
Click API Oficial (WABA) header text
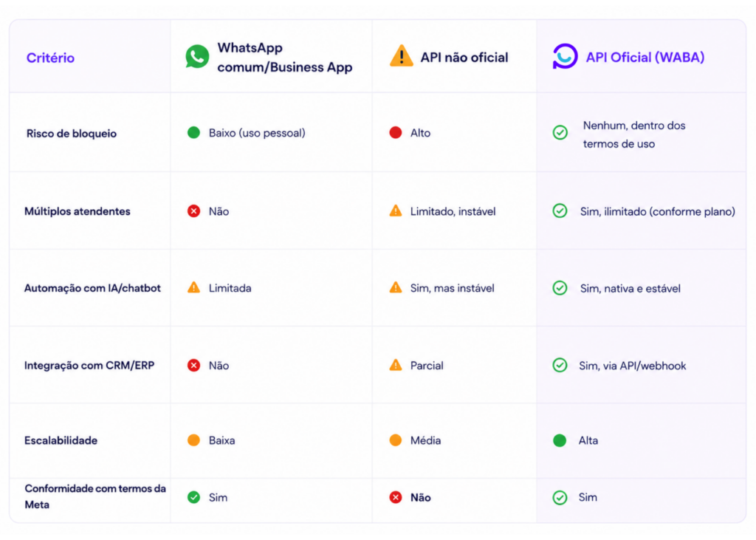[x=645, y=58]
